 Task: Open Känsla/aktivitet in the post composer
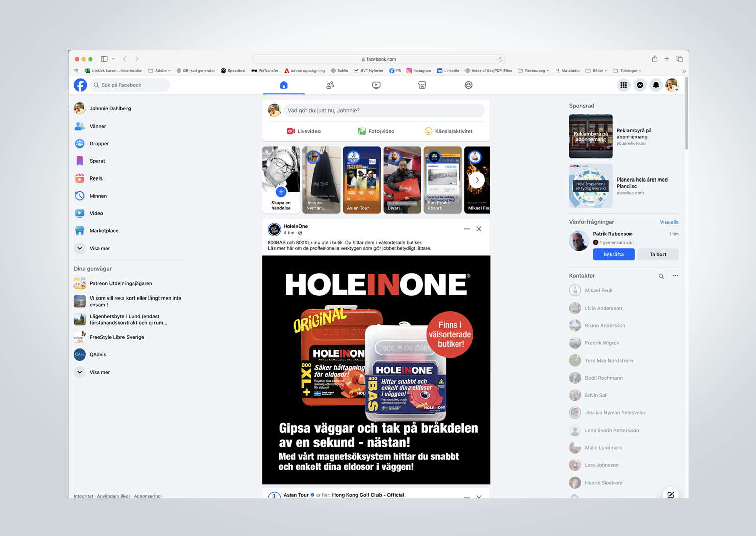point(449,131)
